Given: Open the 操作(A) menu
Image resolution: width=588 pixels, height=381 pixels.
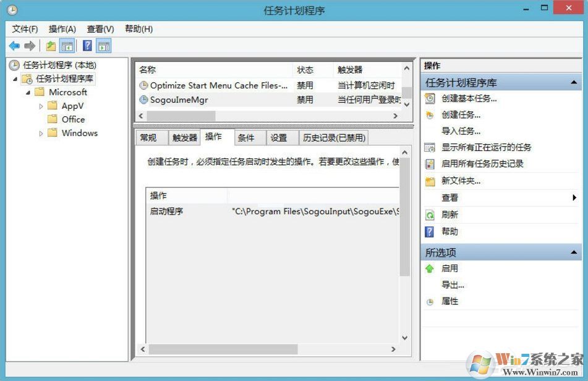Looking at the screenshot, I should click(x=62, y=28).
